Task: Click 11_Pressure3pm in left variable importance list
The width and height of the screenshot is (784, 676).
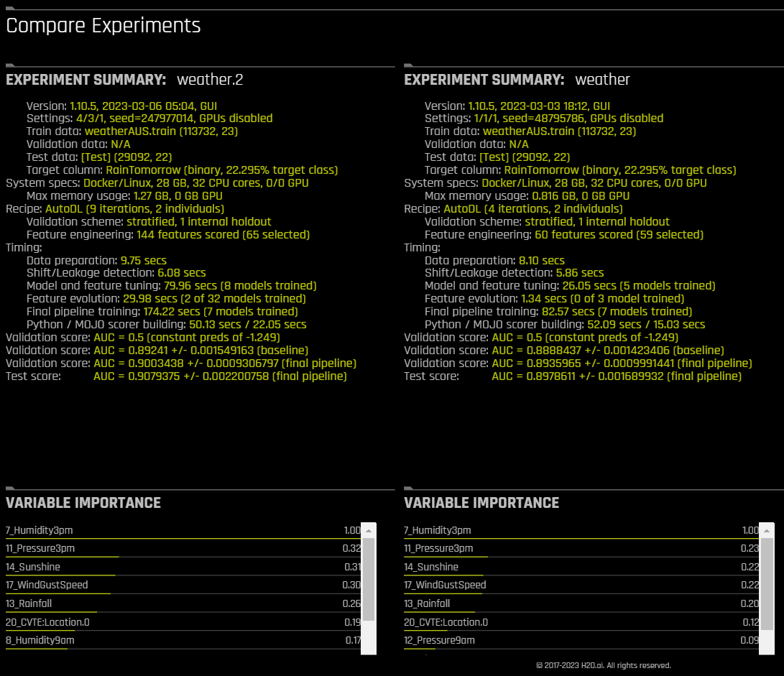Action: pos(42,548)
